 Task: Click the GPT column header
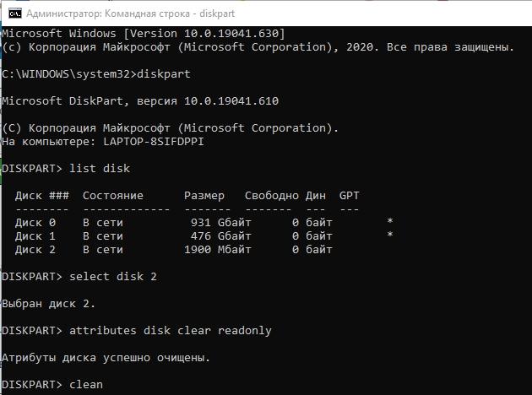(349, 196)
